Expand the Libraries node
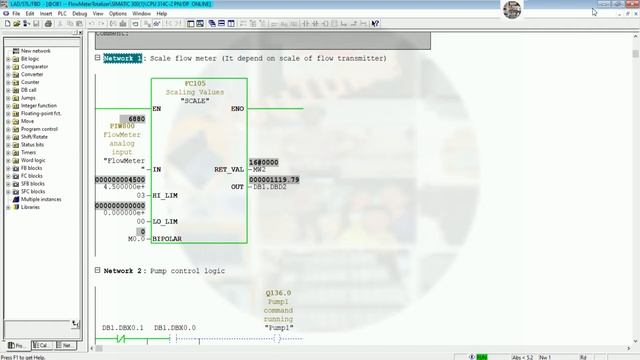 8,207
